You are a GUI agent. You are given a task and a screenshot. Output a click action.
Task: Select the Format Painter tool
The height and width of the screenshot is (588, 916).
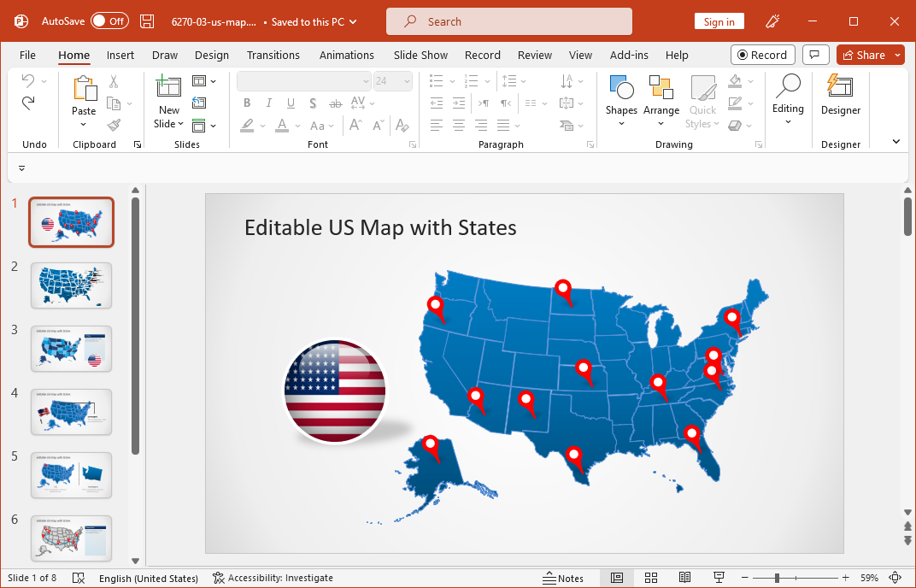click(112, 125)
